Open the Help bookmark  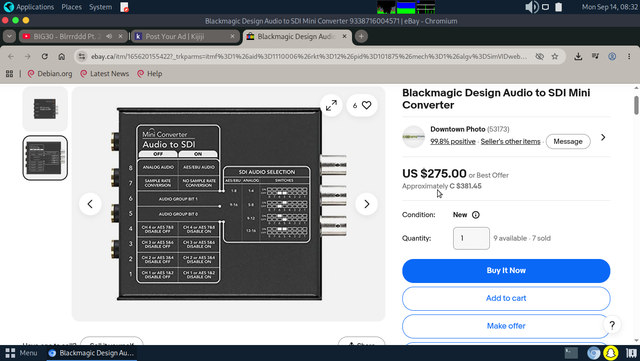150,74
